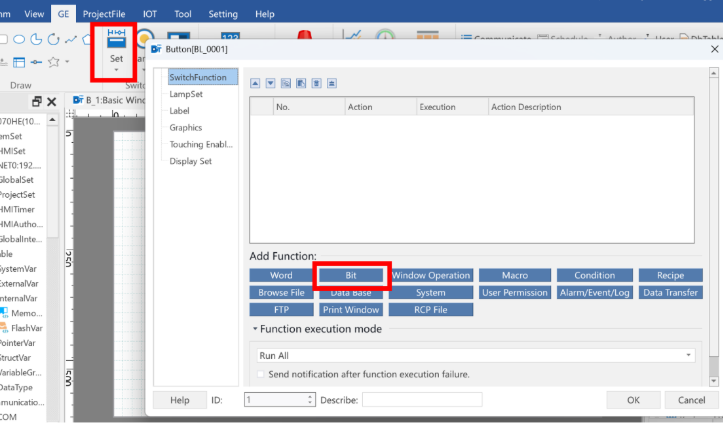
Task: Add a Condition function
Action: (x=595, y=275)
